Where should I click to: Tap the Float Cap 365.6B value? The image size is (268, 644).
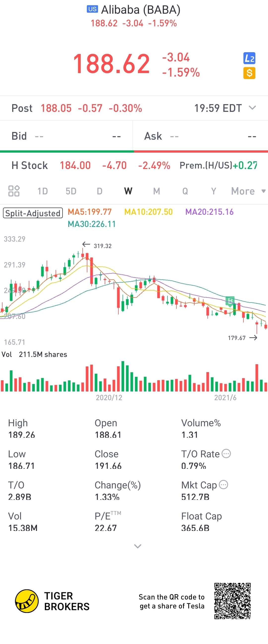click(195, 528)
